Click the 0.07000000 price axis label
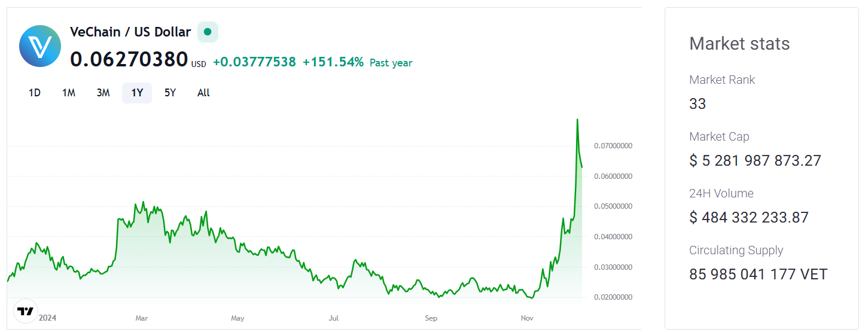The image size is (868, 332). pyautogui.click(x=613, y=146)
